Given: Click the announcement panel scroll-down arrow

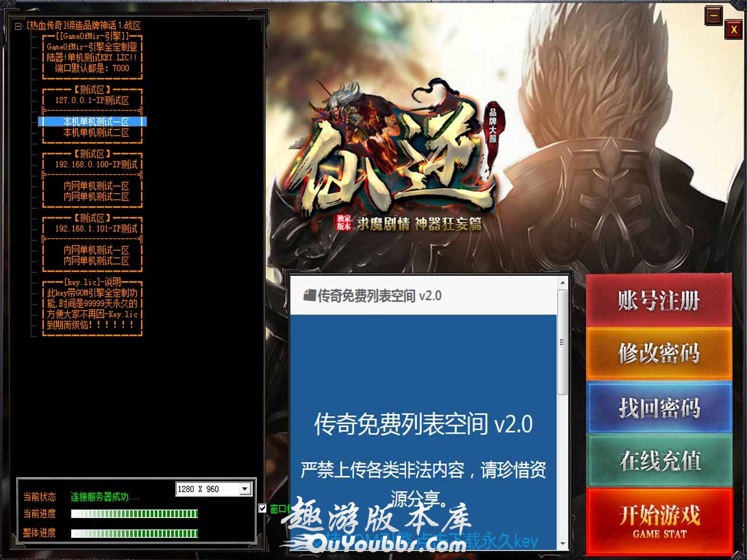Looking at the screenshot, I should pos(563,544).
